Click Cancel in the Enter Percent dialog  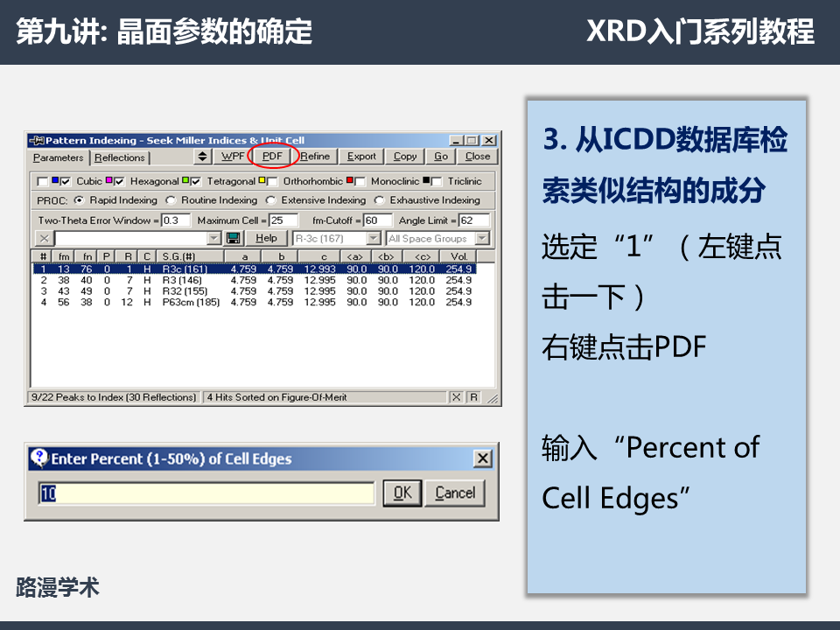(455, 493)
